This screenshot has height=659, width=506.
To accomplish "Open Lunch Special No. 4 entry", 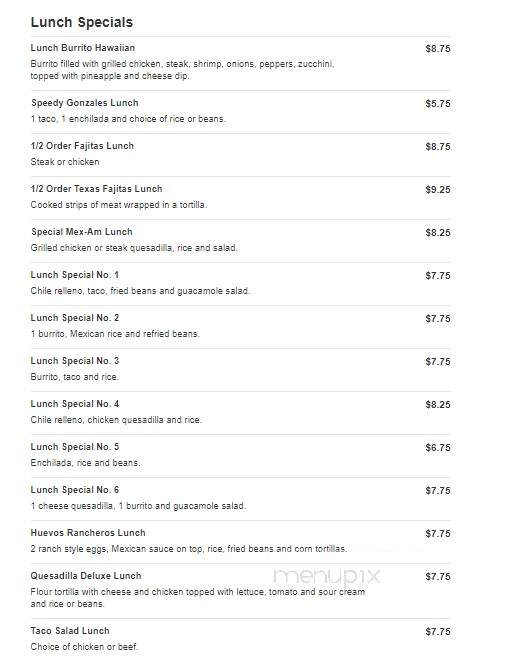I will [74, 404].
